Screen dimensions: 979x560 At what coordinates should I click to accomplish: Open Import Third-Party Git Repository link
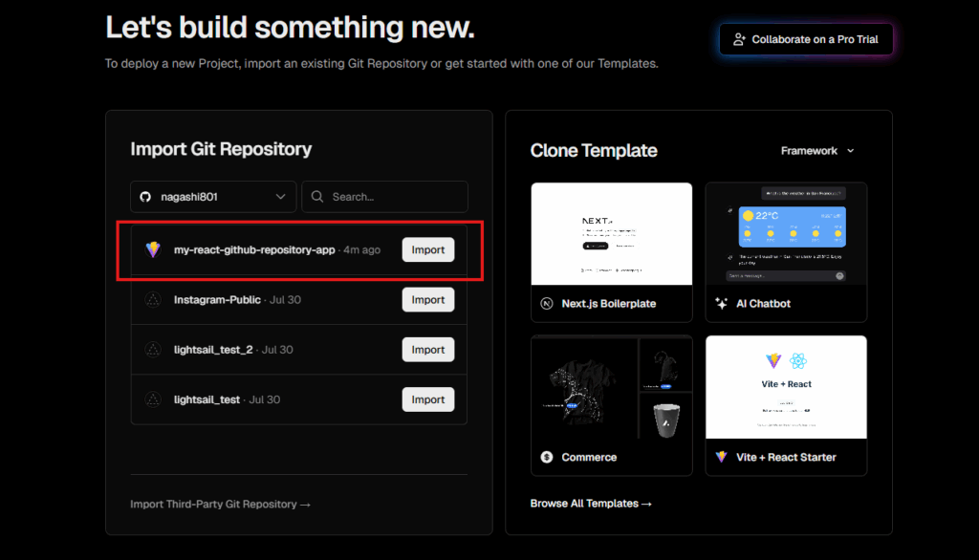[x=220, y=504]
